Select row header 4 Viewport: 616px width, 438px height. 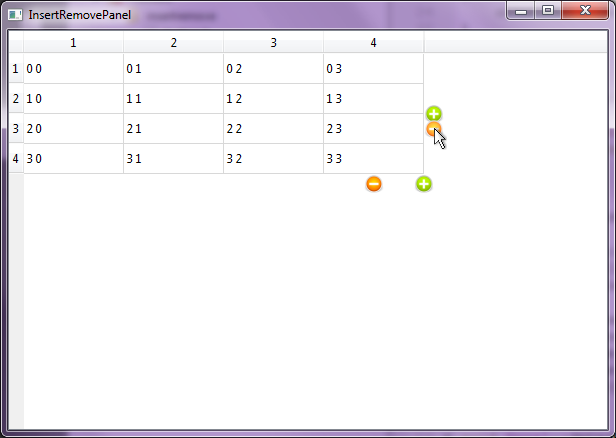tap(16, 158)
